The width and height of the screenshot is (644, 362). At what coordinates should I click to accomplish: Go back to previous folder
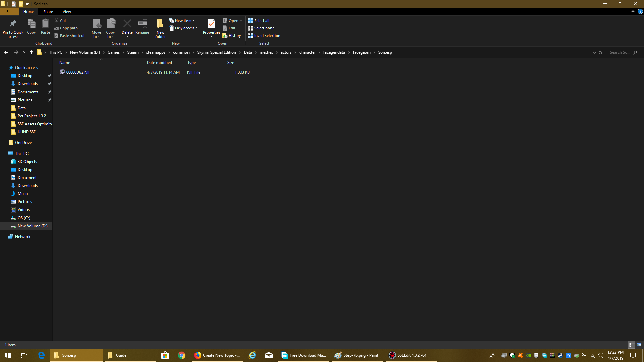pyautogui.click(x=6, y=52)
